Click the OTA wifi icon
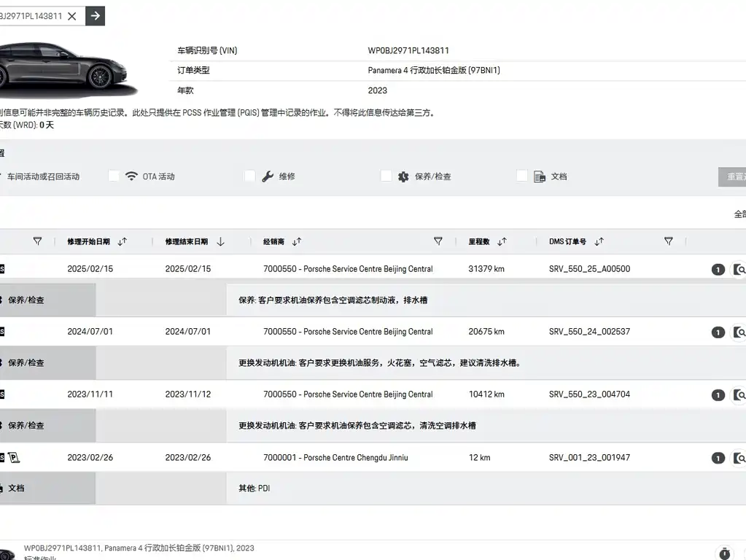The image size is (746, 560). 131,176
